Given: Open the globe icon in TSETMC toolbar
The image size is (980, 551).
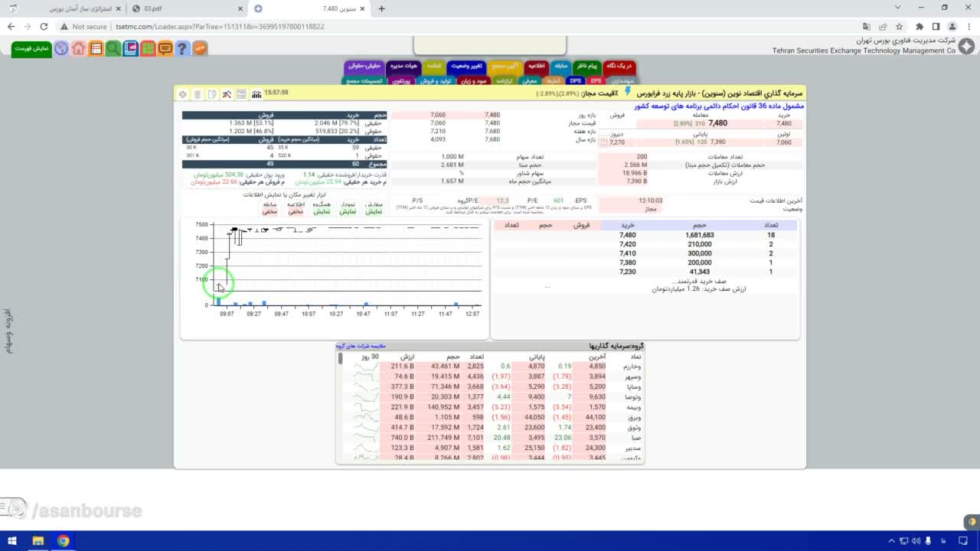Looking at the screenshot, I should [x=62, y=48].
